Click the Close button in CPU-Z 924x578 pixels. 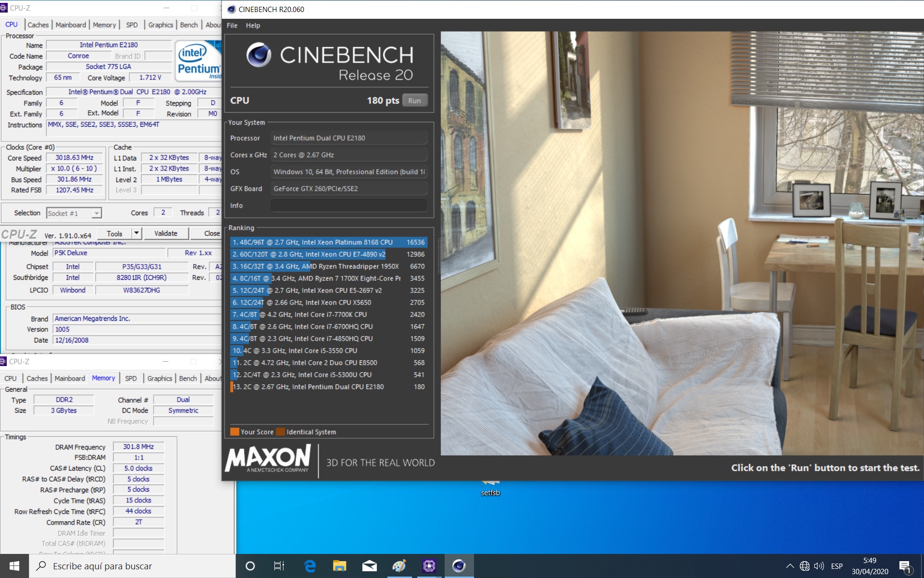tap(207, 234)
